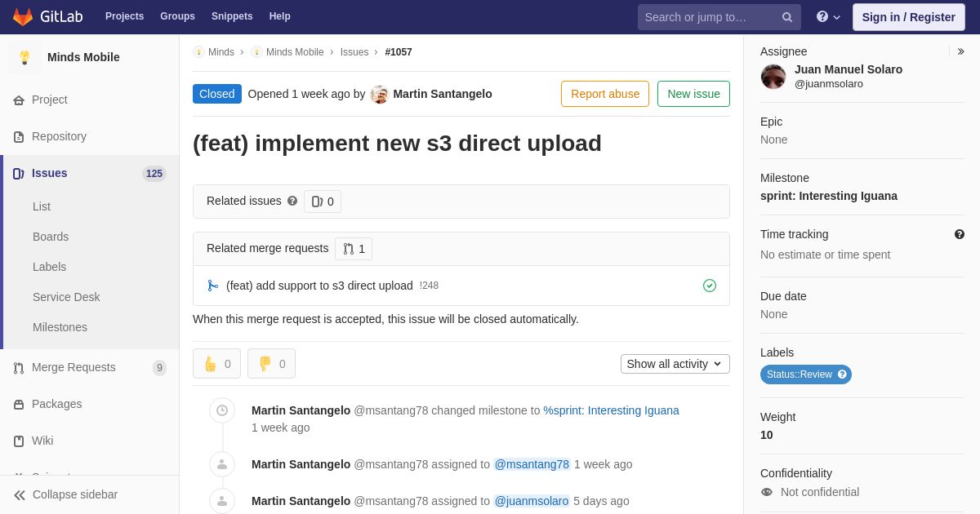
Task: Click Related issues help icon
Action: coord(292,201)
